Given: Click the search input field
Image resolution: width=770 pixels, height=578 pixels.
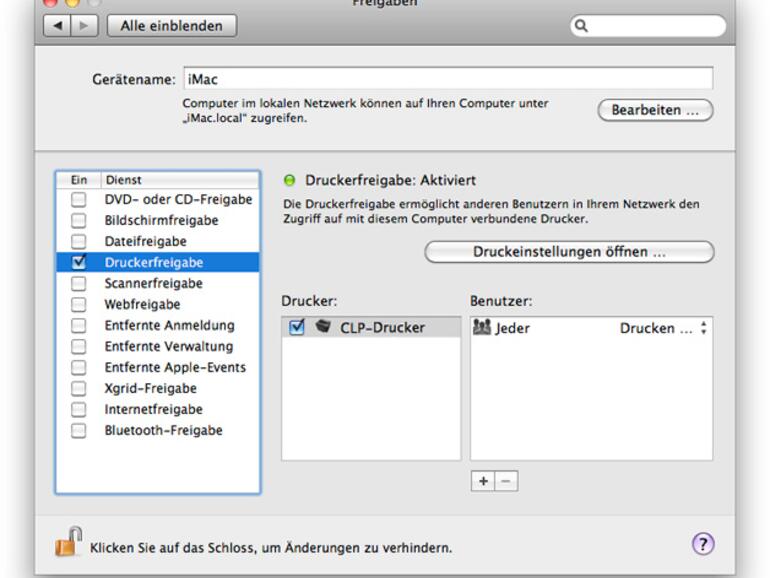Looking at the screenshot, I should pos(648,26).
